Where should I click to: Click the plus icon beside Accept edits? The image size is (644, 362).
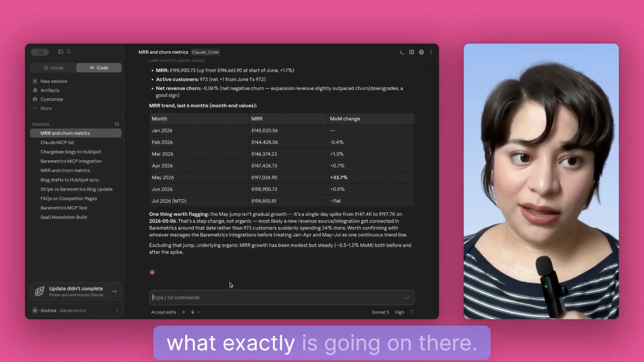(x=183, y=312)
